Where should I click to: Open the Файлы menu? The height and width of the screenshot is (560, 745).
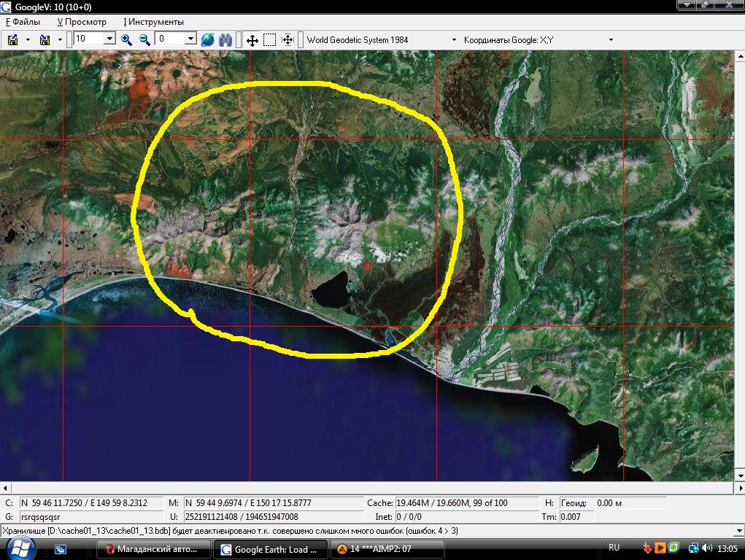[23, 22]
